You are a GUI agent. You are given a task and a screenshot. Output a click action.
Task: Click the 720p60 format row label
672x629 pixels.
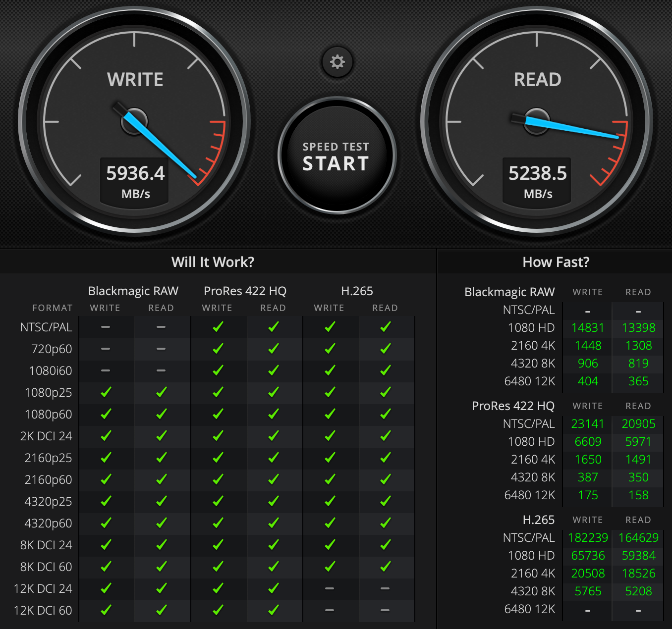(x=52, y=349)
